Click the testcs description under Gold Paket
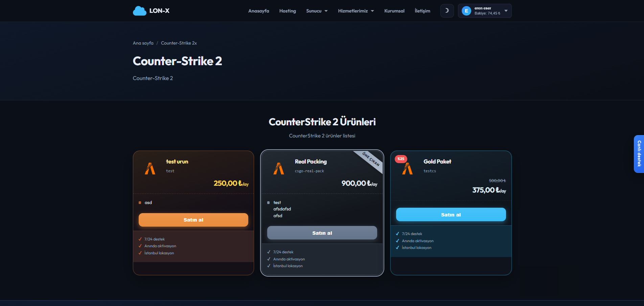Screen dimensions: 644x306 [x=430, y=171]
